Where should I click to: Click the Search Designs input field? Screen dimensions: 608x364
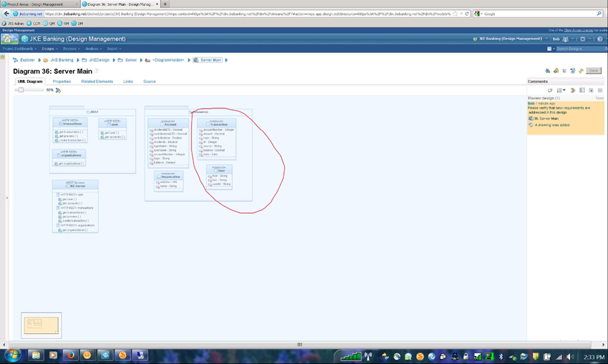(581, 49)
